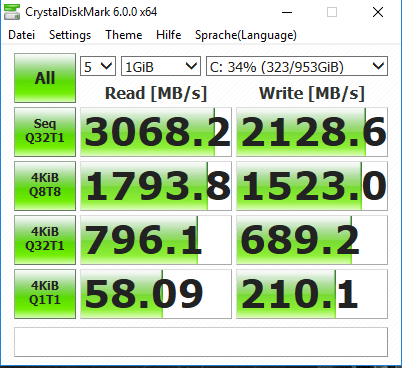Open the Datei menu

click(21, 35)
